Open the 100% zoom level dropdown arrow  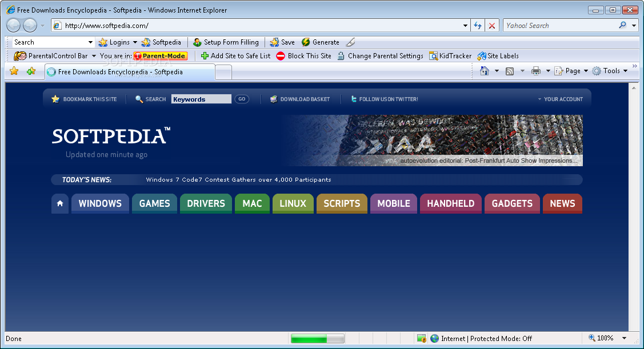[x=624, y=338]
